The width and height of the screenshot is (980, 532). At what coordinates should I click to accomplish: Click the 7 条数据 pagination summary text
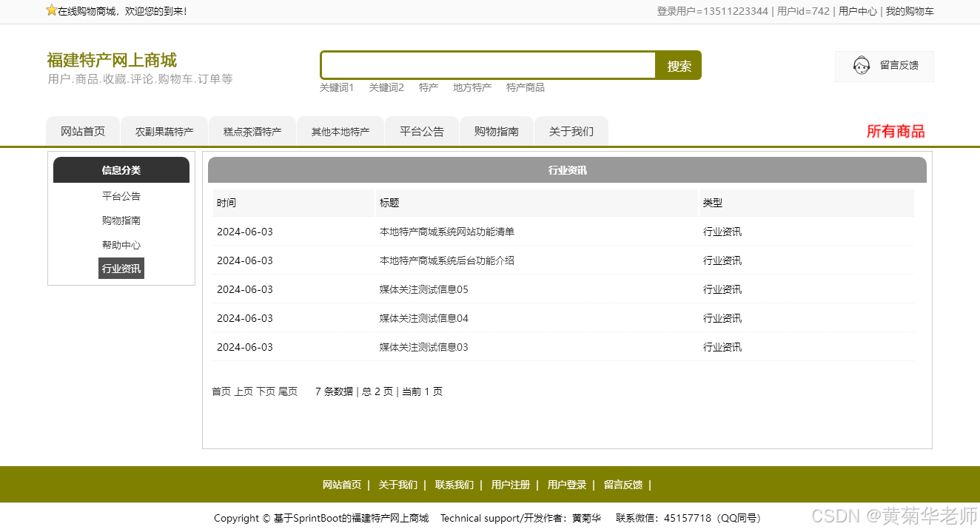334,391
